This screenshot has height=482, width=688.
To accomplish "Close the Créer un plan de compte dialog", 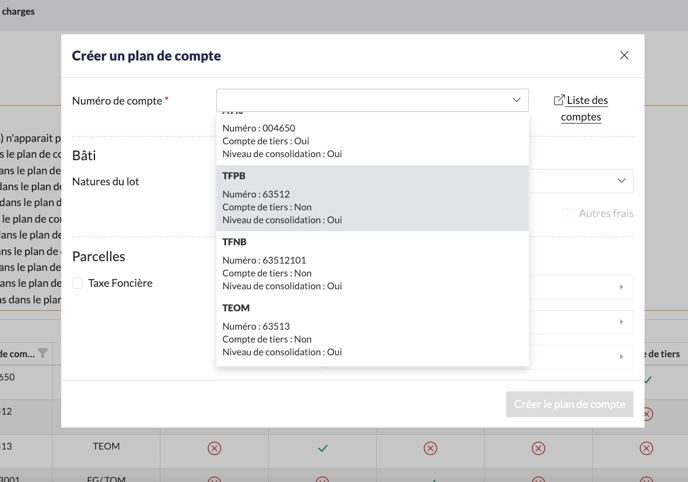I will pyautogui.click(x=624, y=56).
